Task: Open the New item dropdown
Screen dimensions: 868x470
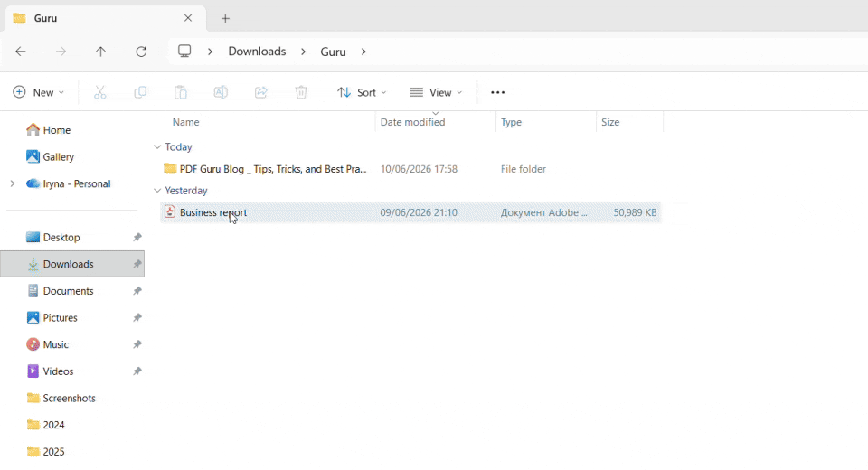Action: click(38, 92)
